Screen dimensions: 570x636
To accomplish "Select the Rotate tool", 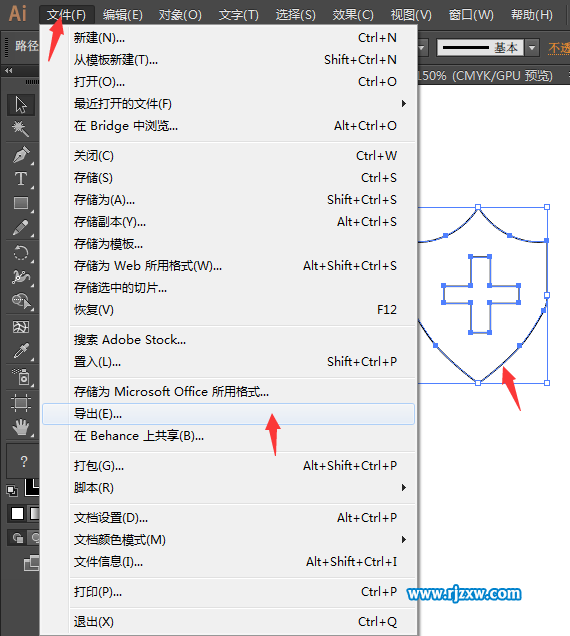I will (x=21, y=254).
